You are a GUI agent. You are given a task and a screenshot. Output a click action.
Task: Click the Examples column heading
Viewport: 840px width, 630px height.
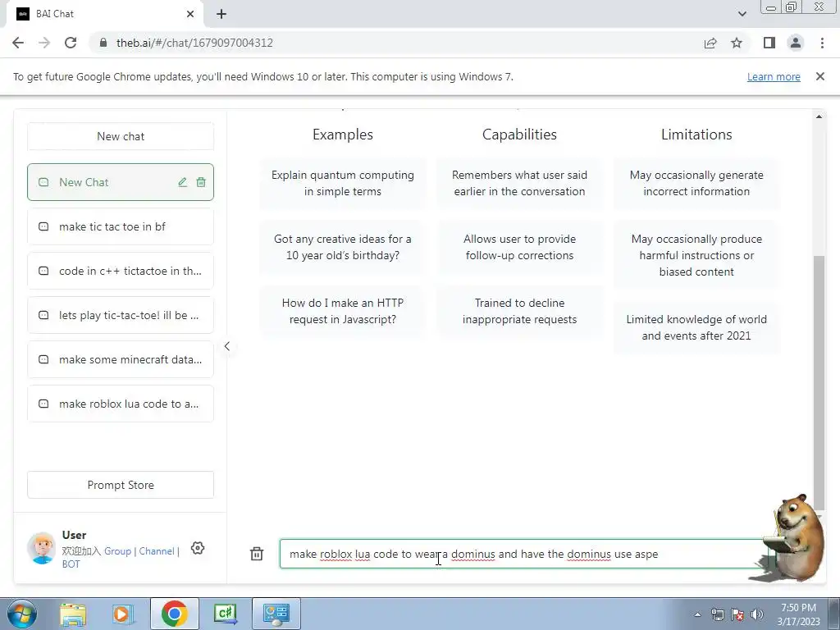(343, 135)
